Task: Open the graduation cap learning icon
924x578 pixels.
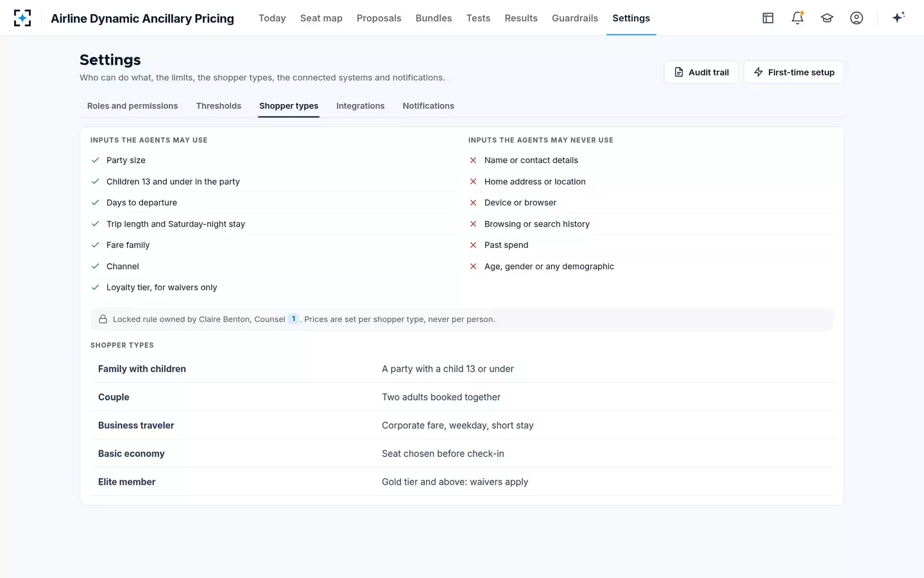Action: (x=827, y=18)
